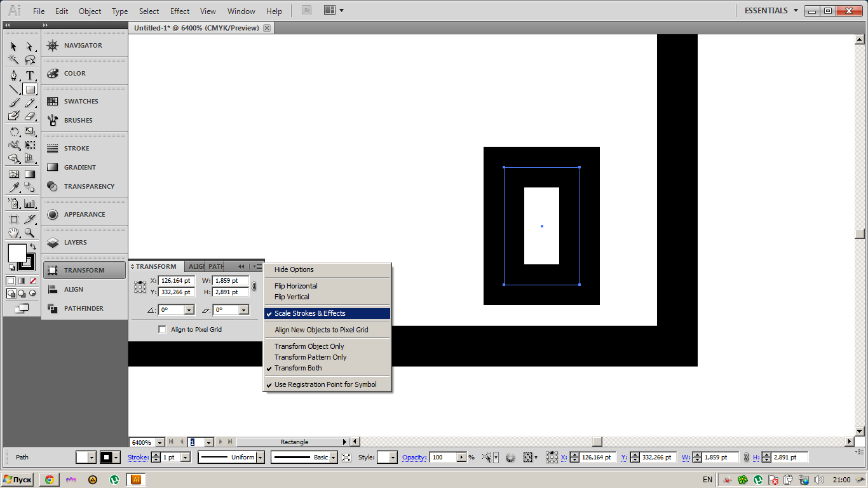This screenshot has width=868, height=488.
Task: Open the zoom level dropdown
Action: tap(159, 442)
